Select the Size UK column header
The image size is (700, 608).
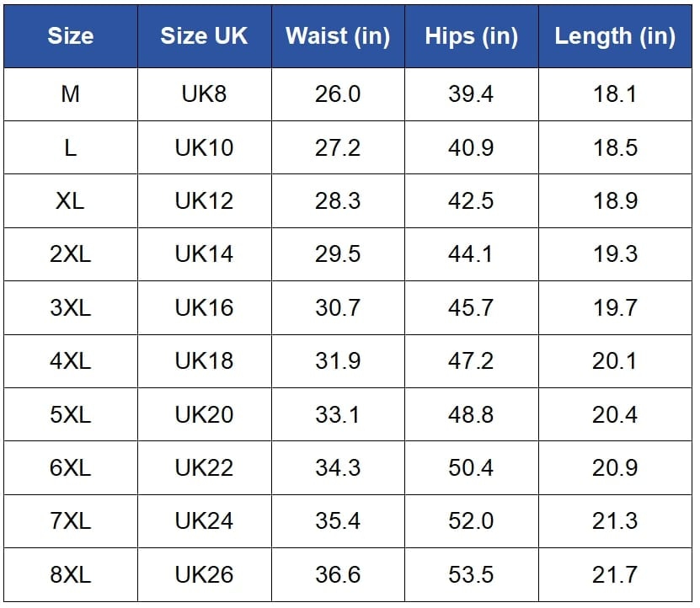click(x=204, y=36)
